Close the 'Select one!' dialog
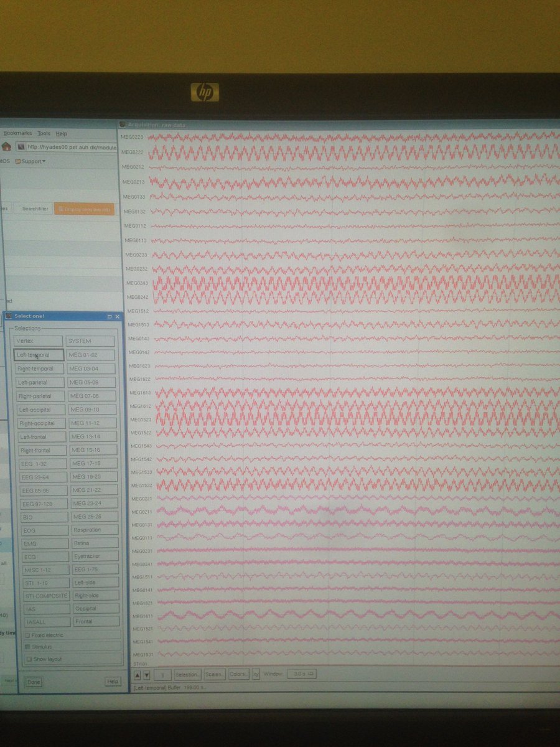The width and height of the screenshot is (560, 747). coord(118,316)
